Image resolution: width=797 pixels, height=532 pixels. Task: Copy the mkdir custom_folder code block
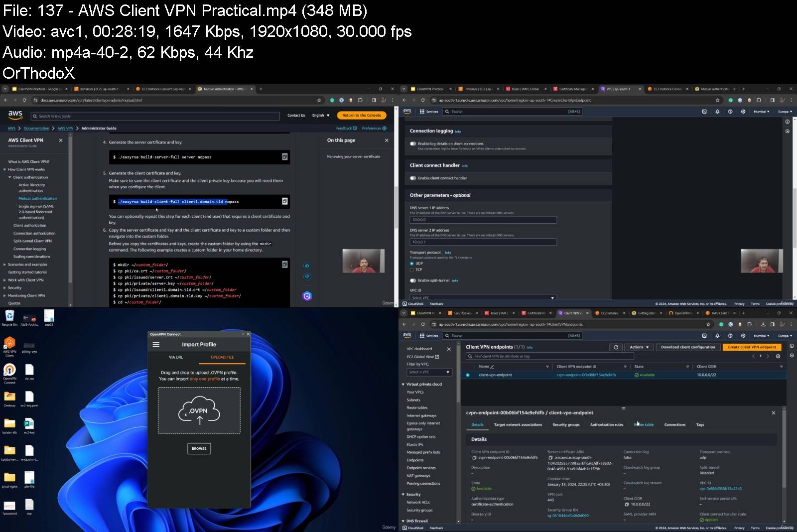[284, 265]
